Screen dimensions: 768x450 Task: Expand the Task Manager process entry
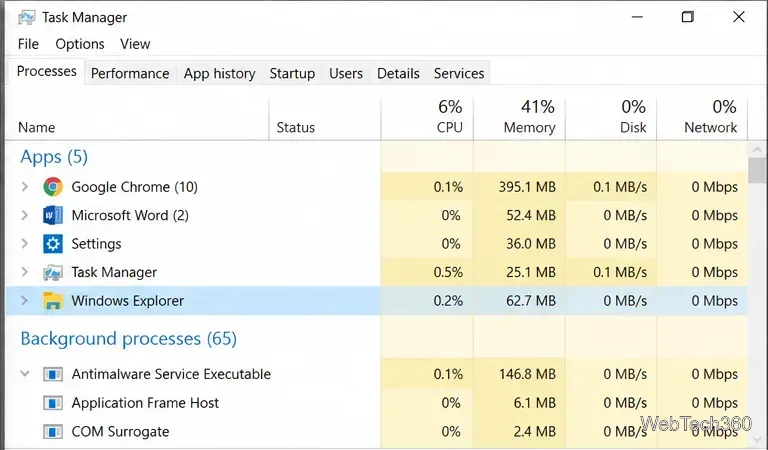click(24, 272)
